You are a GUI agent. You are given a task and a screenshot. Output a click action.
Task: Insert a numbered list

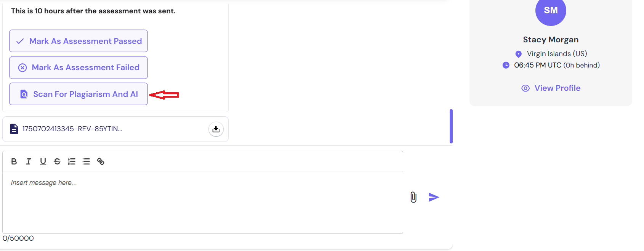click(72, 161)
